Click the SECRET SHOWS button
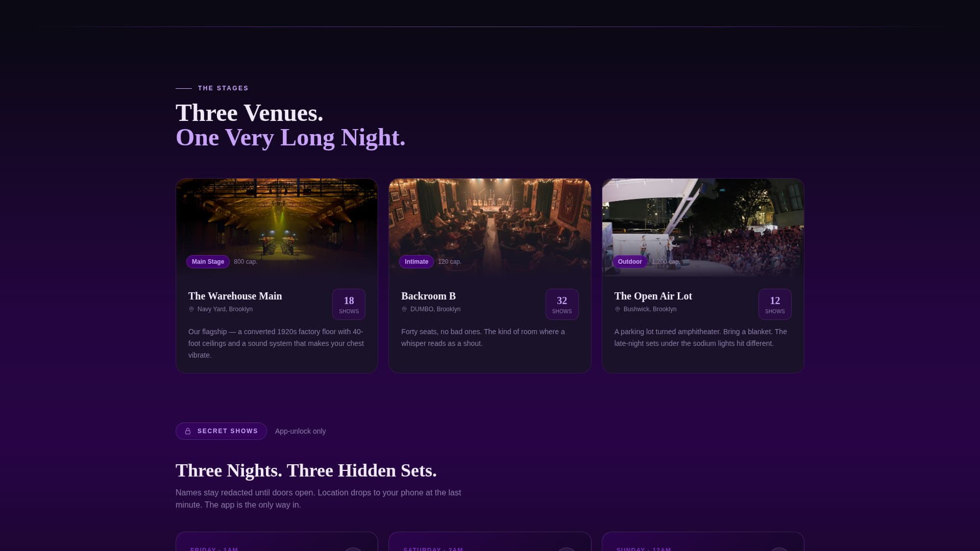This screenshot has width=980, height=551. [221, 431]
